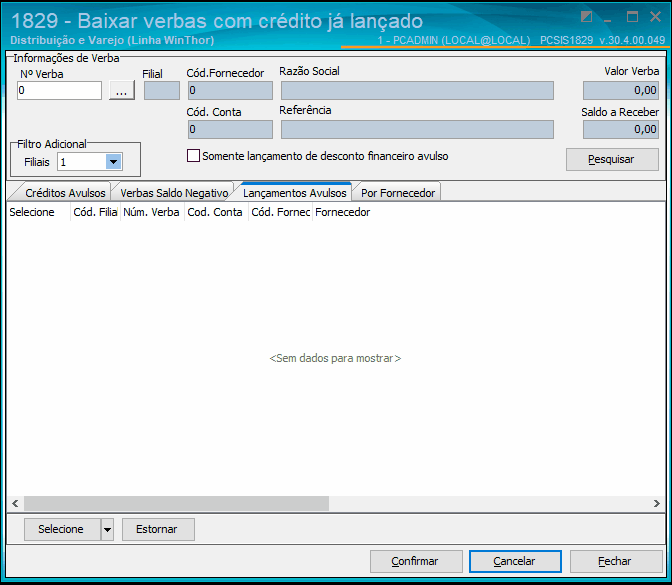Click the Cód. Conta field
Viewport: 672px width, 585px height.
tap(230, 129)
